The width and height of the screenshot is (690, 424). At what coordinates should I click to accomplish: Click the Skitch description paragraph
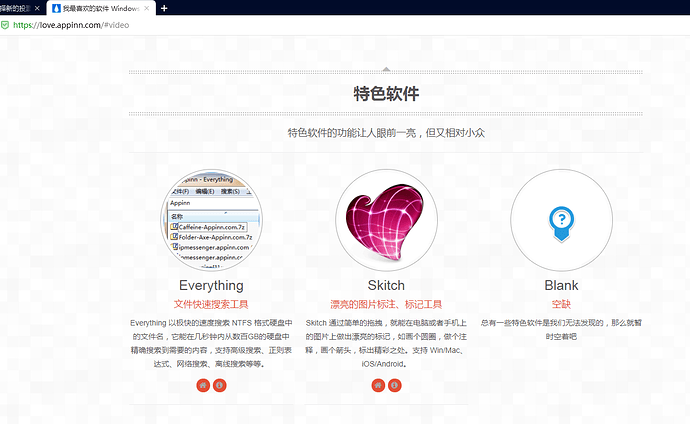click(386, 343)
